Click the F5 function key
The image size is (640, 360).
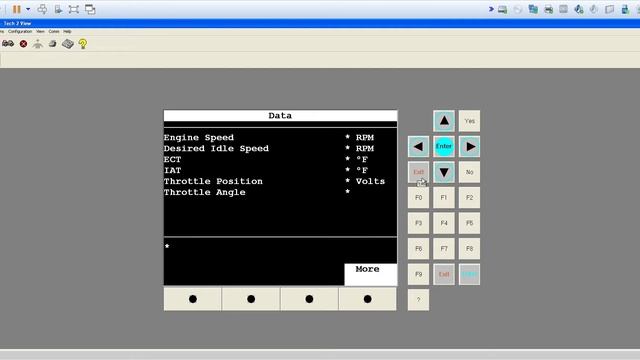[469, 223]
